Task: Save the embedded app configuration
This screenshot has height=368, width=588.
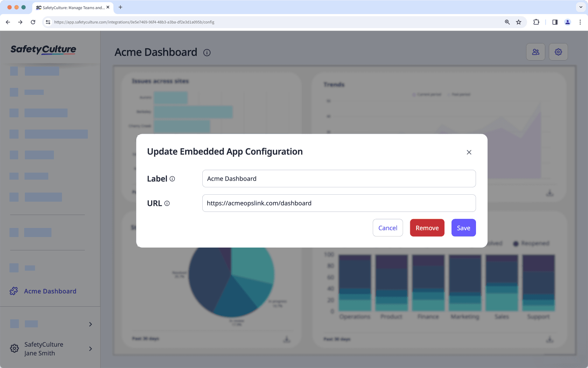Action: 463,228
